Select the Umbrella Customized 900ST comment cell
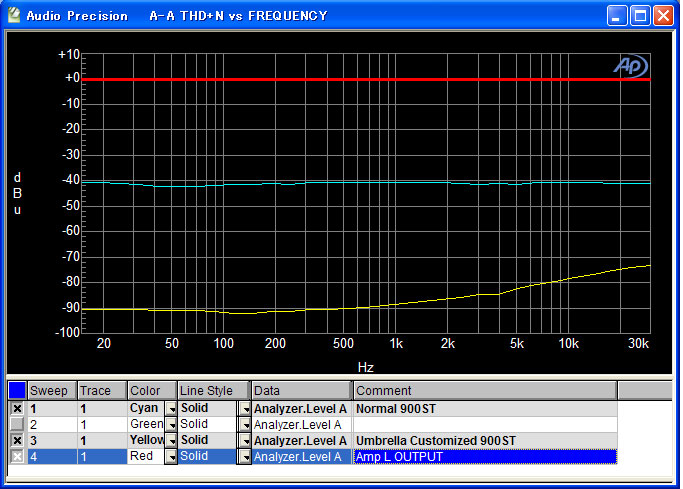The width and height of the screenshot is (683, 489). click(485, 441)
